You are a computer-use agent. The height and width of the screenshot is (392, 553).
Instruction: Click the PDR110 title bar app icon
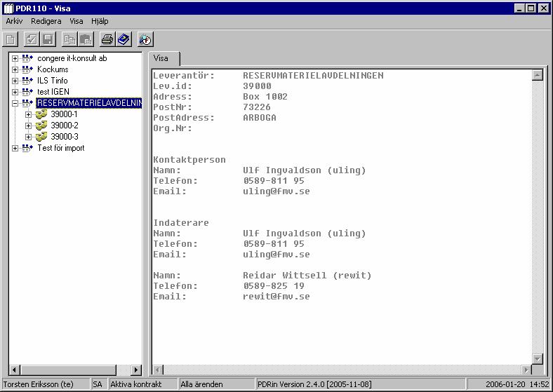[8, 8]
